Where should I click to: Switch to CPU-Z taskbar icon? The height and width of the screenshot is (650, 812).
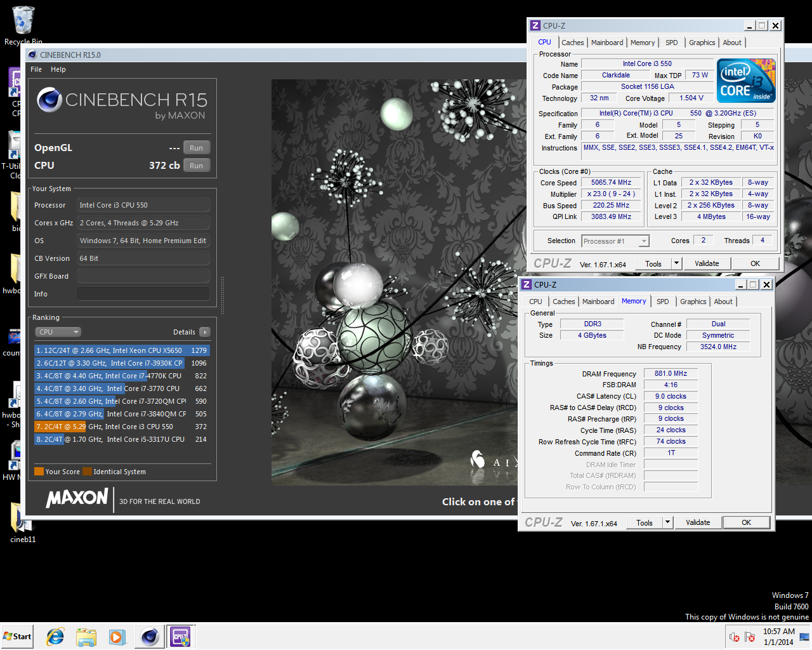[x=180, y=637]
